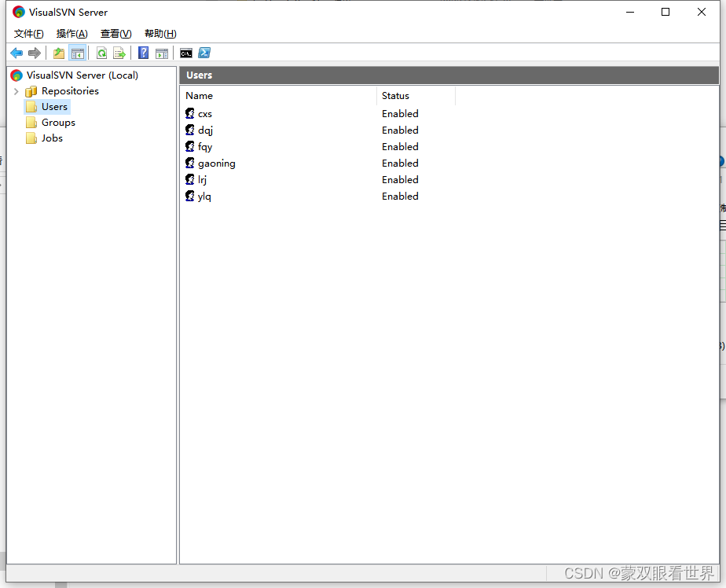Select VisualSVN Server (Local) root node

pos(82,75)
